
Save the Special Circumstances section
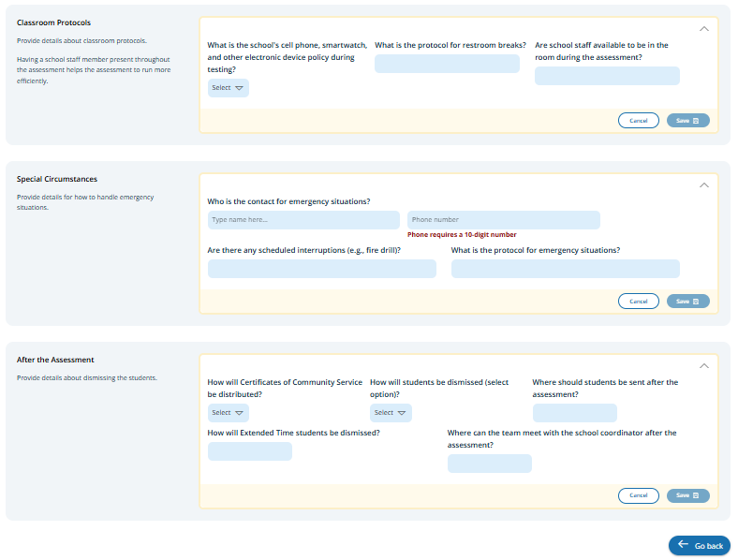[x=687, y=302]
